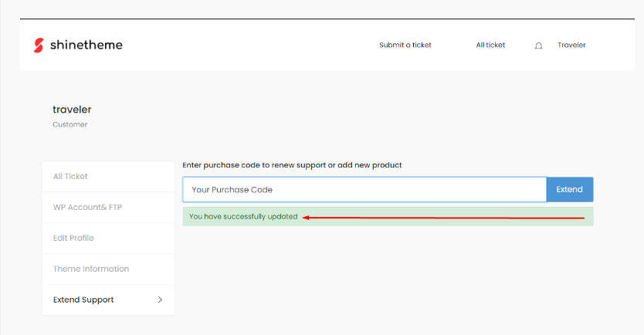
Task: Click the shinetheme wordmark text
Action: coord(86,45)
